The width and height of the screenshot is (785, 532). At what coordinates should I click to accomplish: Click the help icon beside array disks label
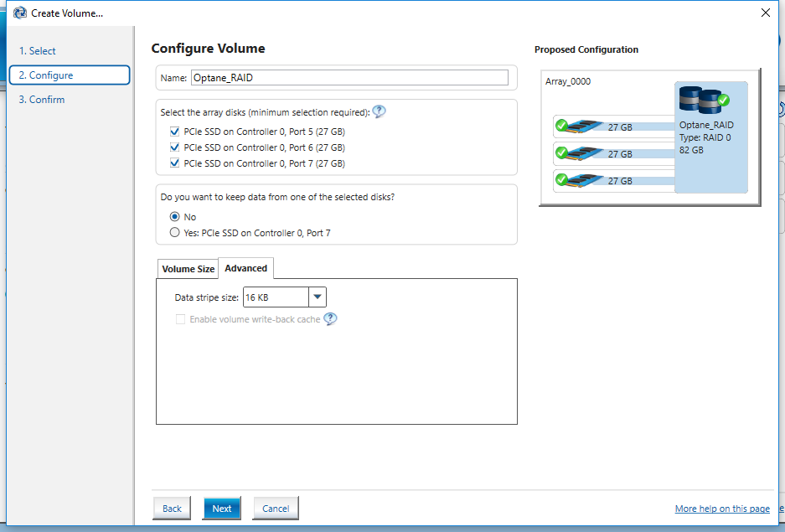tap(379, 111)
